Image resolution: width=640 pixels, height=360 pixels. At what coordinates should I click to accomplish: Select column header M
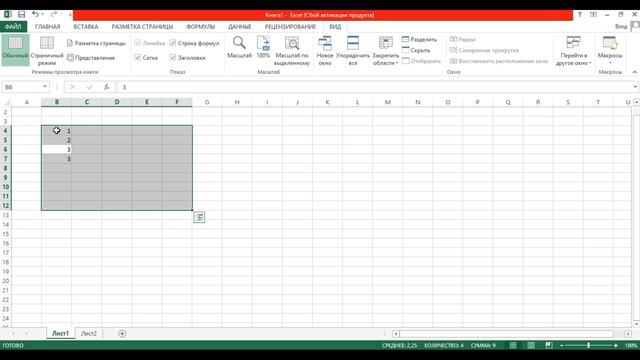(x=388, y=102)
